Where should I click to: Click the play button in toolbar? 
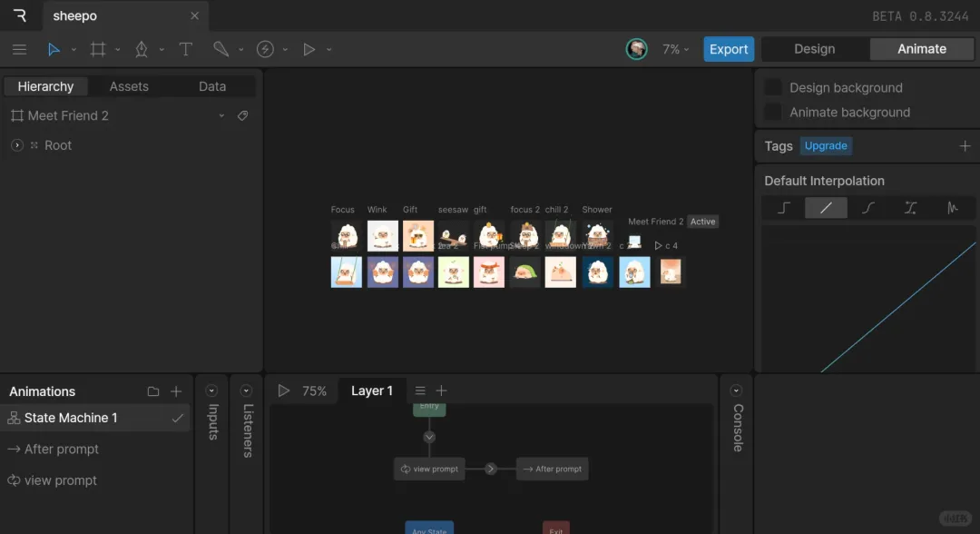[x=309, y=49]
